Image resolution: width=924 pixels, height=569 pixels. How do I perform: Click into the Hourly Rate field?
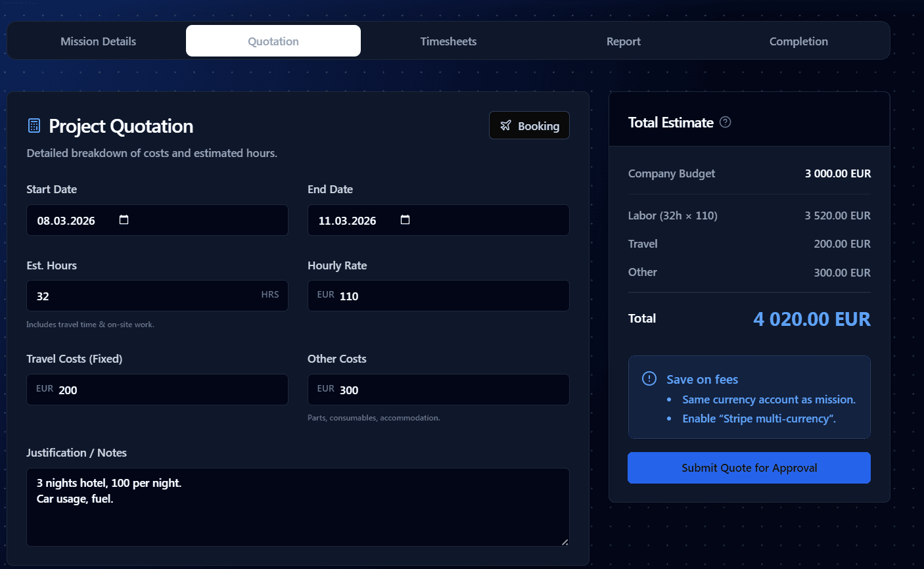tap(447, 296)
